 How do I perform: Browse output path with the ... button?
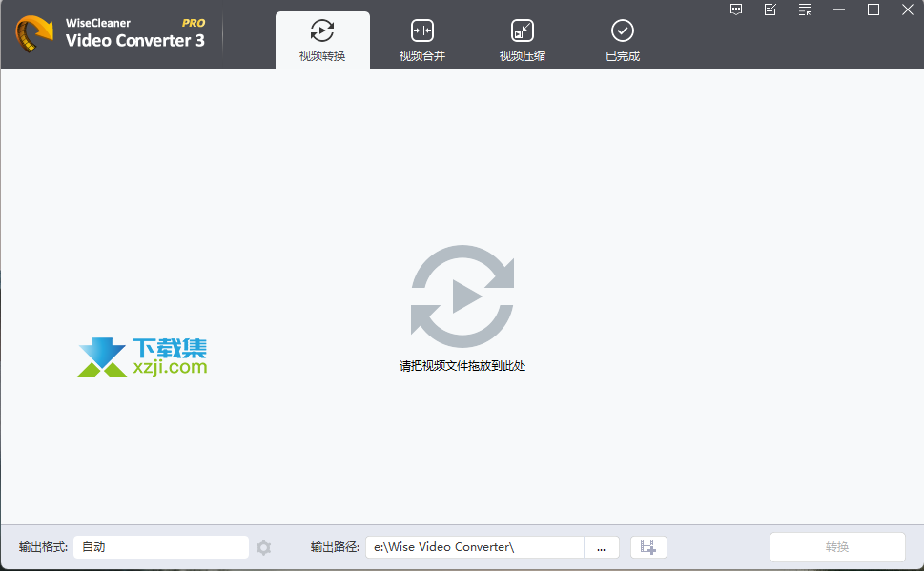pyautogui.click(x=601, y=547)
